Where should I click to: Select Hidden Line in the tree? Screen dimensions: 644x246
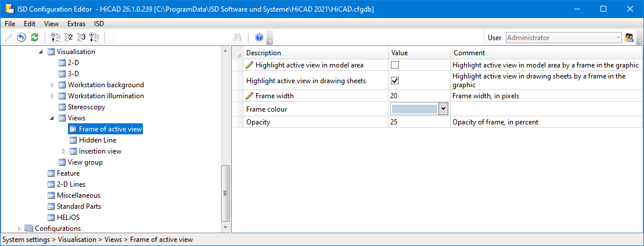point(97,140)
